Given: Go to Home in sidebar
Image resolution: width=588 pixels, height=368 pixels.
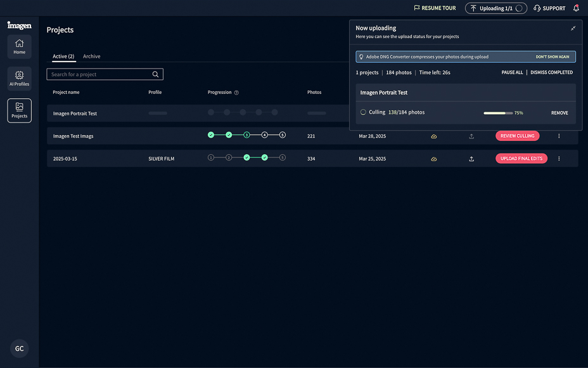Looking at the screenshot, I should click(19, 46).
